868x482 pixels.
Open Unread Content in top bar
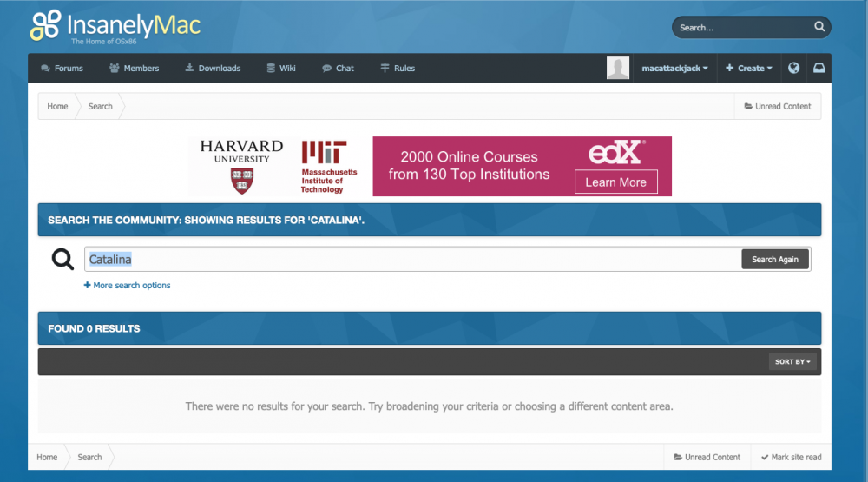(778, 106)
